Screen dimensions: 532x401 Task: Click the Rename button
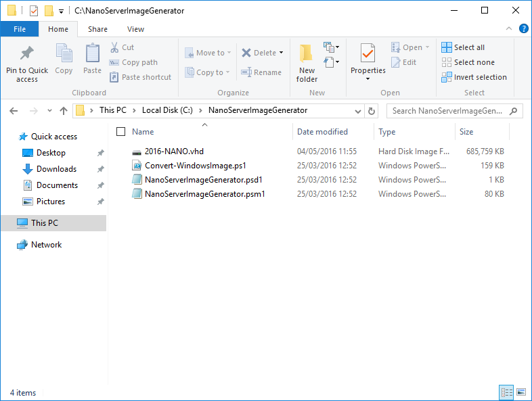click(261, 72)
